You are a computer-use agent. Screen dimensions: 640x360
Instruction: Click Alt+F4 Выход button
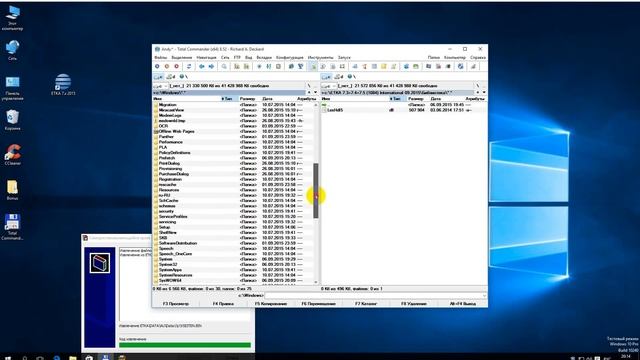point(462,304)
